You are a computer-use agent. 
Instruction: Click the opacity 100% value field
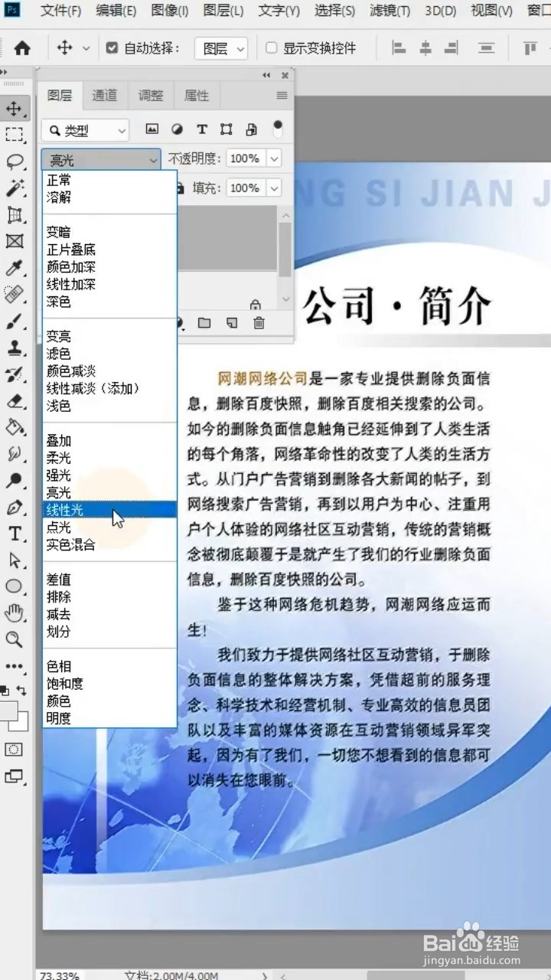[244, 158]
